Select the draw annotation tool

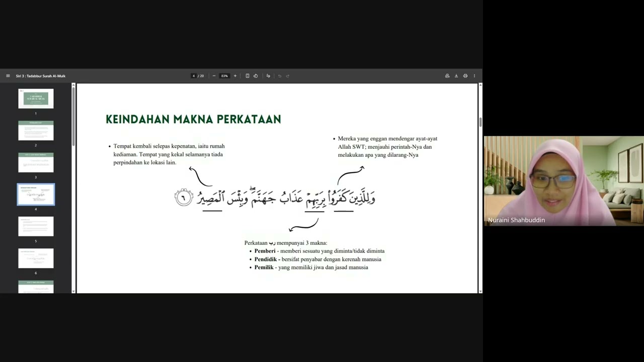point(268,76)
